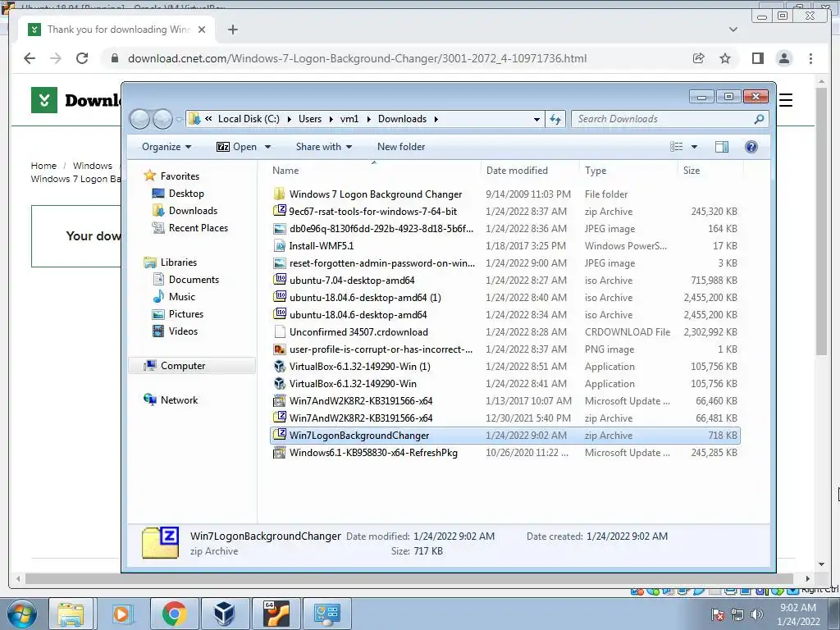Screen dimensions: 840x630
Task: Click Users in address breadcrumb
Action: pos(310,119)
